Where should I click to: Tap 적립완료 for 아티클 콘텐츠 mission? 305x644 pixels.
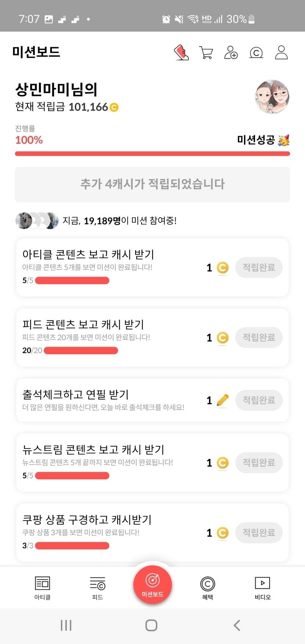click(259, 268)
